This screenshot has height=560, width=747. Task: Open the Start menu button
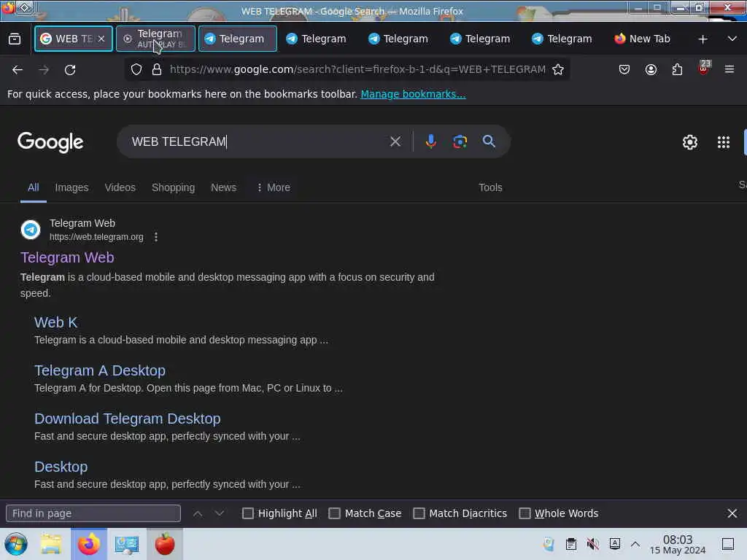(16, 544)
